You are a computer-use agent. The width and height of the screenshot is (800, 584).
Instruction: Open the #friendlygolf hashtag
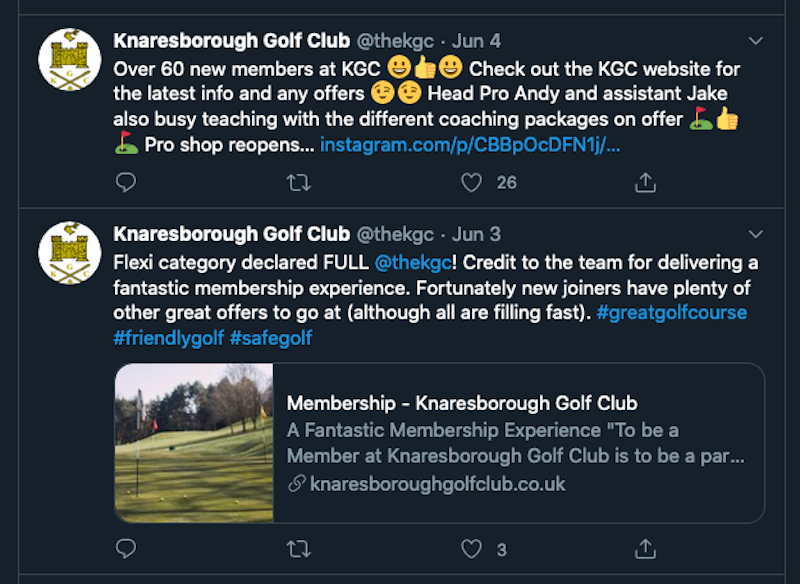click(168, 338)
